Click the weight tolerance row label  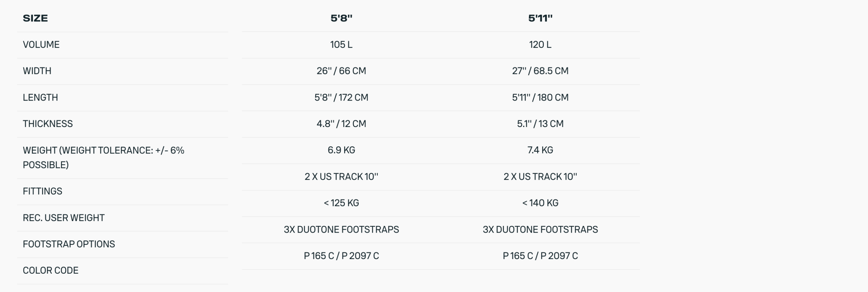(103, 158)
